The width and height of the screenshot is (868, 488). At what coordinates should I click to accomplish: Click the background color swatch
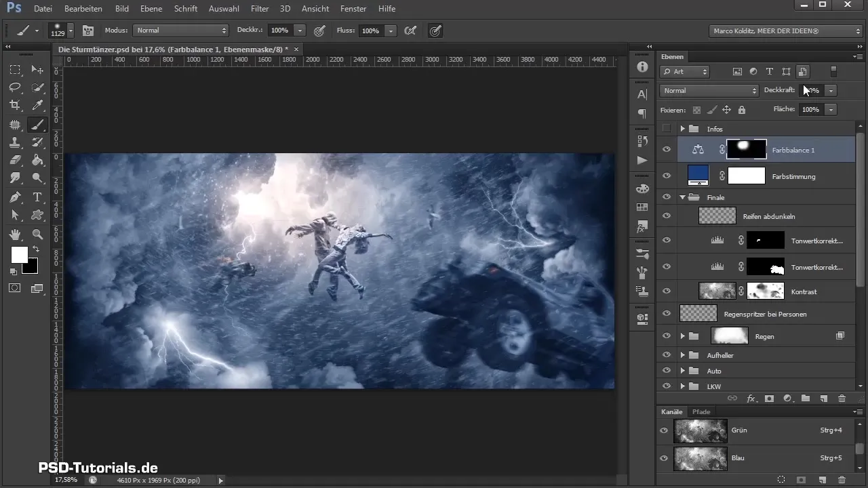click(x=31, y=267)
